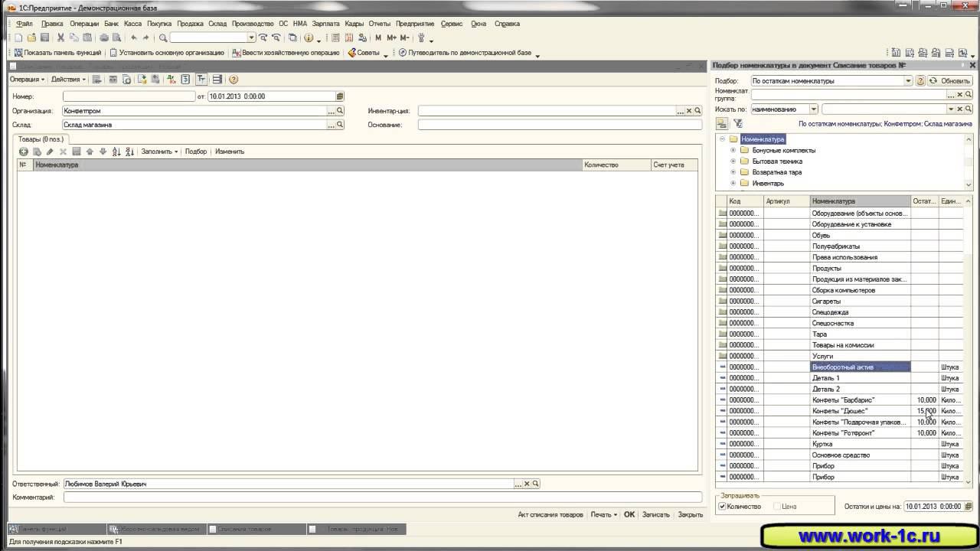Open the Искать по dropdown arrow

click(x=814, y=109)
